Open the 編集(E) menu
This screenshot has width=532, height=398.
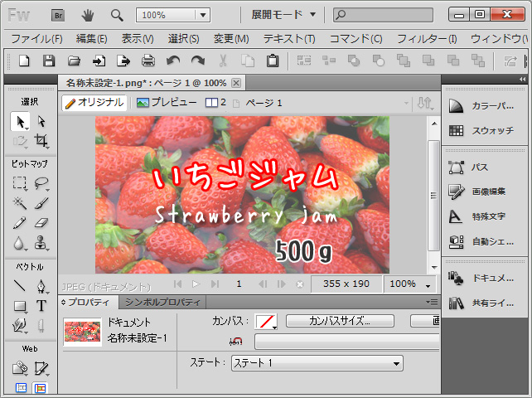[x=92, y=39]
